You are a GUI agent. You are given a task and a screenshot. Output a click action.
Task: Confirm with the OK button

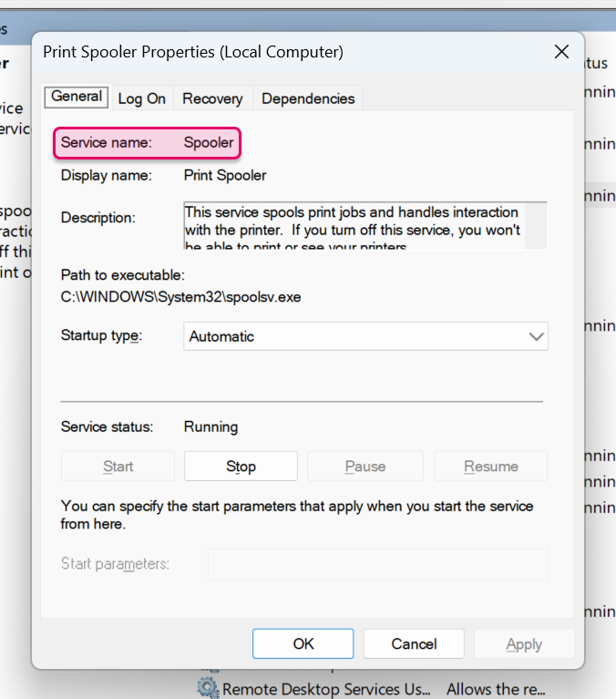pos(303,643)
